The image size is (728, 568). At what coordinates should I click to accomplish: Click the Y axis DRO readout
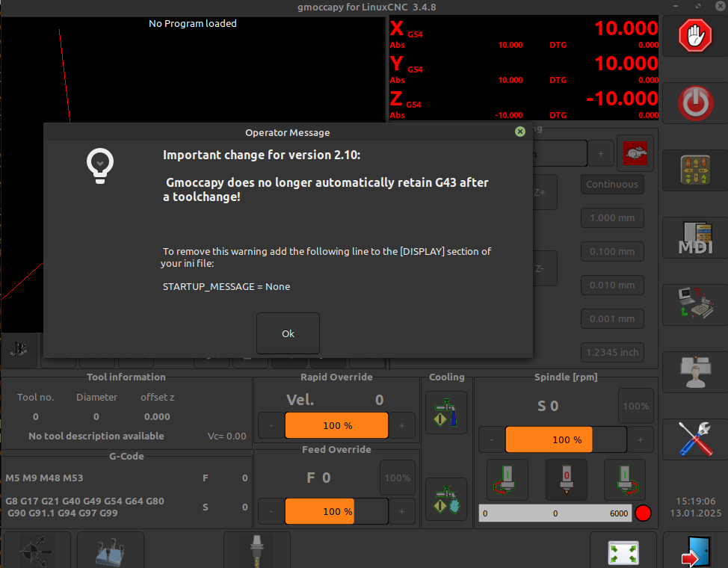(x=524, y=68)
